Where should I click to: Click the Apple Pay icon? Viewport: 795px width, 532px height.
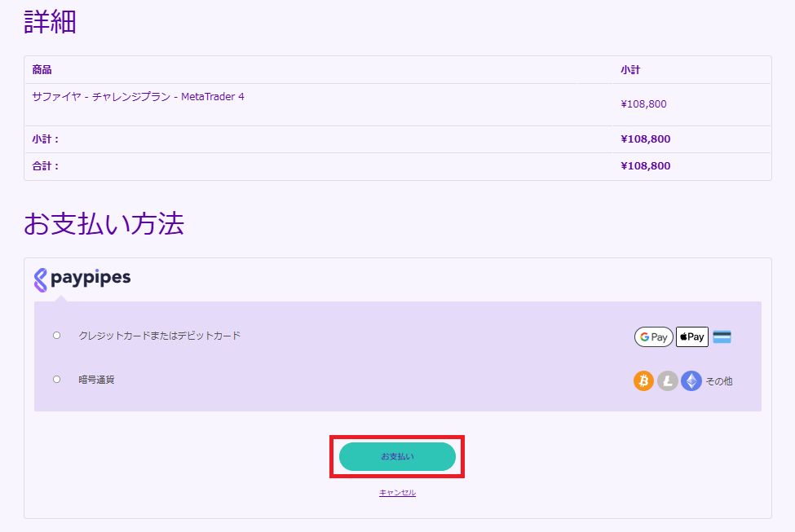tap(692, 337)
